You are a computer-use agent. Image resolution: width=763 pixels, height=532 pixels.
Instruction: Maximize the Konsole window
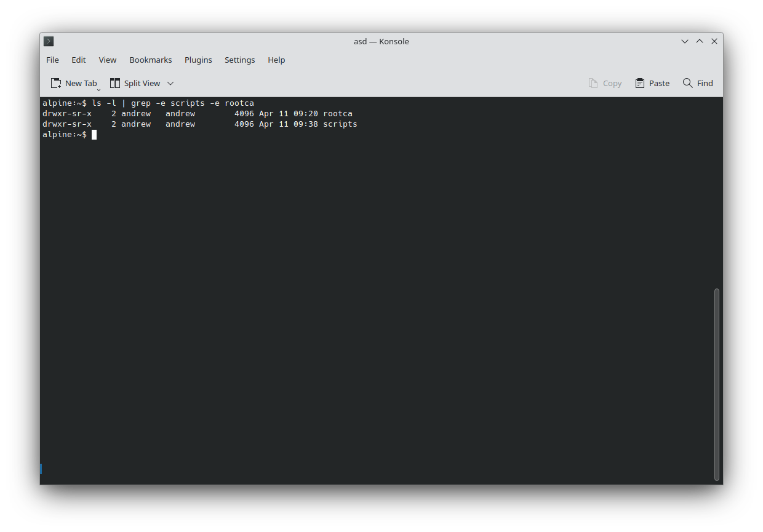pos(700,41)
